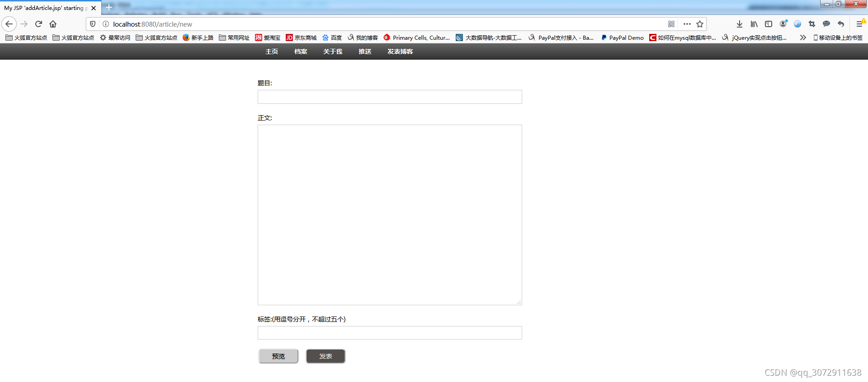Open the 新手上路 Firefox bookmark
Viewport: 868px width, 382px height.
pyautogui.click(x=198, y=37)
